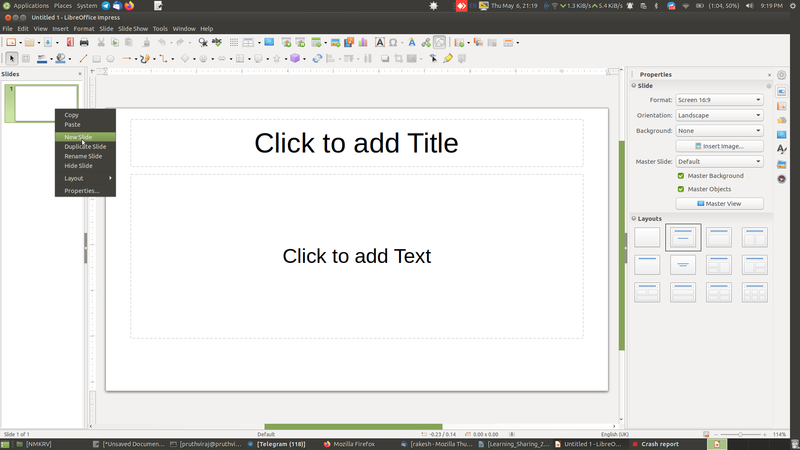Viewport: 800px width, 450px height.
Task: Run the spelling check (abc icon)
Action: point(217,42)
